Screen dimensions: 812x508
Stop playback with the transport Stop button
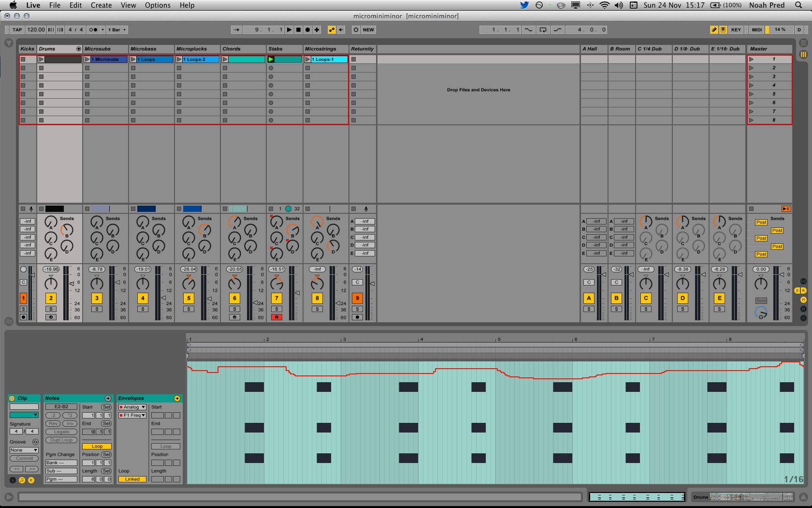click(298, 30)
